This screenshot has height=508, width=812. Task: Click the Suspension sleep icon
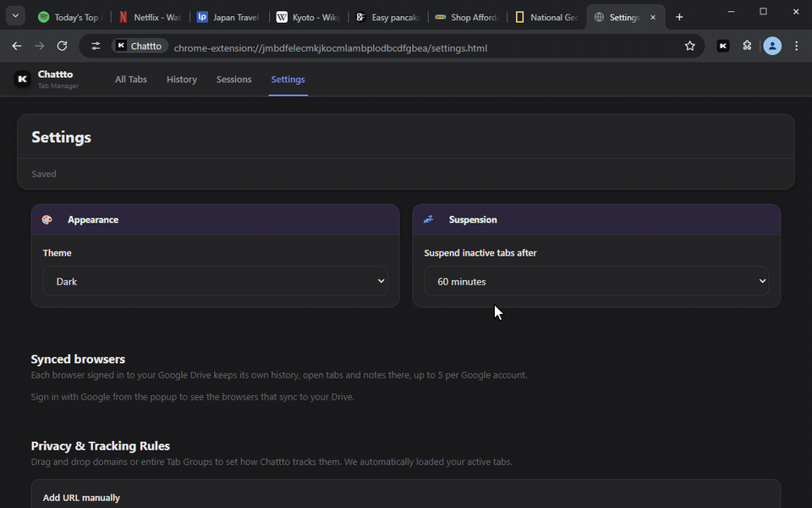click(428, 220)
